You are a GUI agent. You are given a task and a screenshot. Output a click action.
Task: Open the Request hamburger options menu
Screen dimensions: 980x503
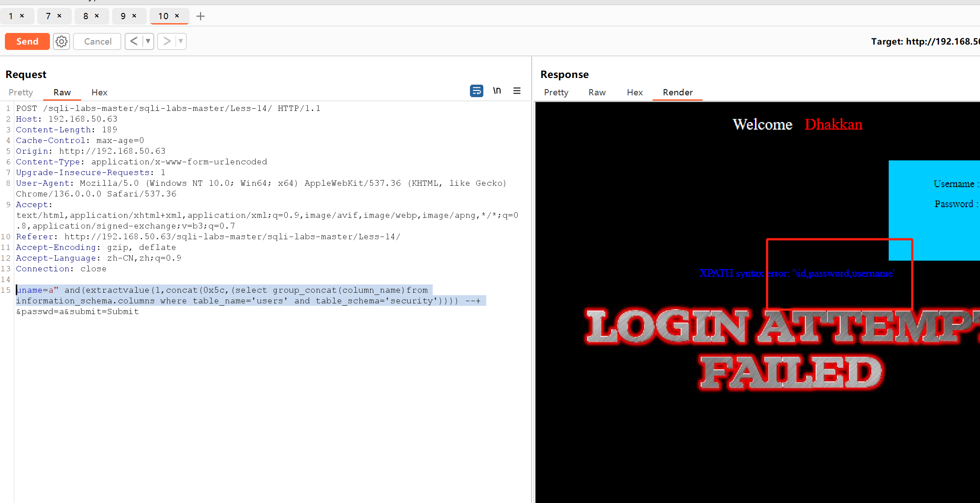pos(517,91)
